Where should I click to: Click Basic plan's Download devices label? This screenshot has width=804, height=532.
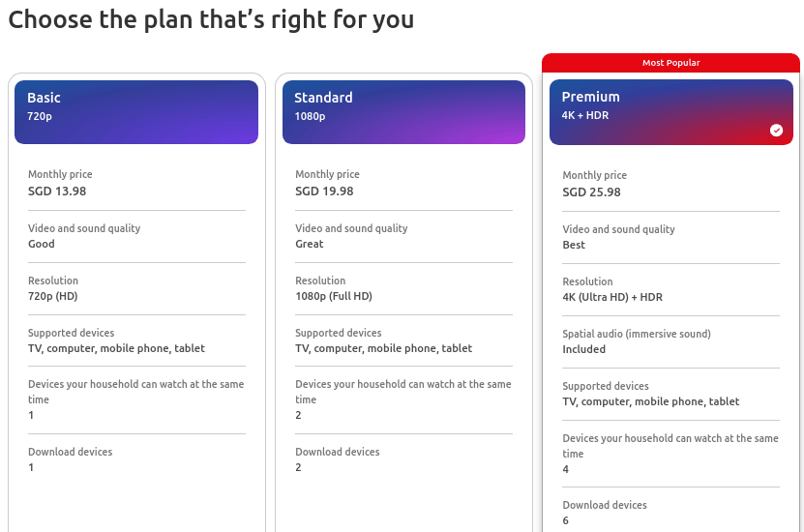(71, 452)
